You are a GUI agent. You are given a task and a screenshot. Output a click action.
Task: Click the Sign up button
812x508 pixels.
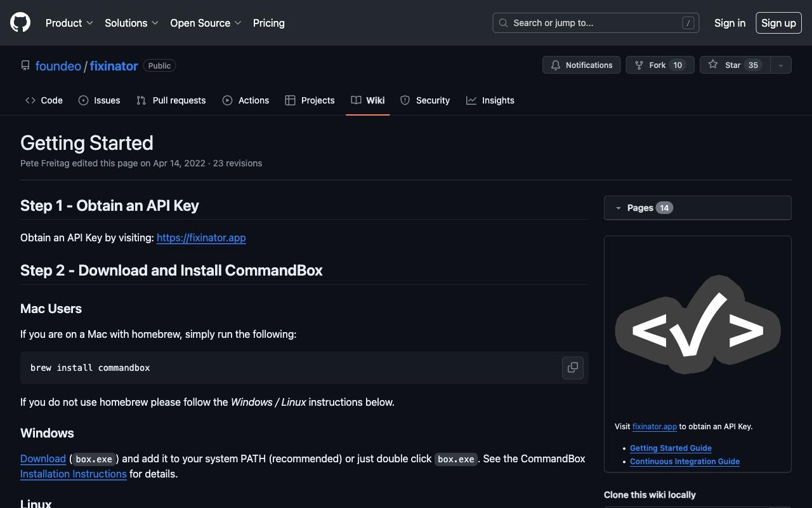(x=778, y=23)
